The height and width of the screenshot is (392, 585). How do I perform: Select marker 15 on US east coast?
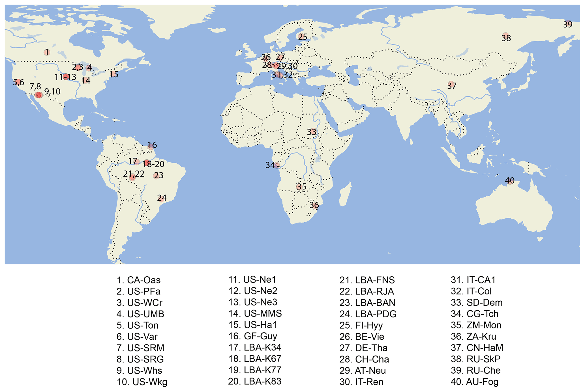[113, 74]
